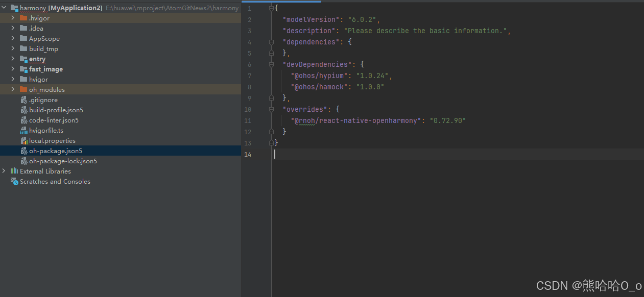Click the harmony project module icon
Screen dimensions: 644x297
14,8
